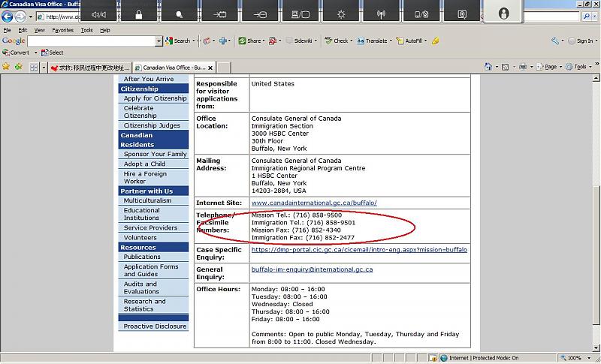Click the hibernate-to-disk icon in overlay bar
Viewport: 601px width, 364px height.
coord(260,14)
